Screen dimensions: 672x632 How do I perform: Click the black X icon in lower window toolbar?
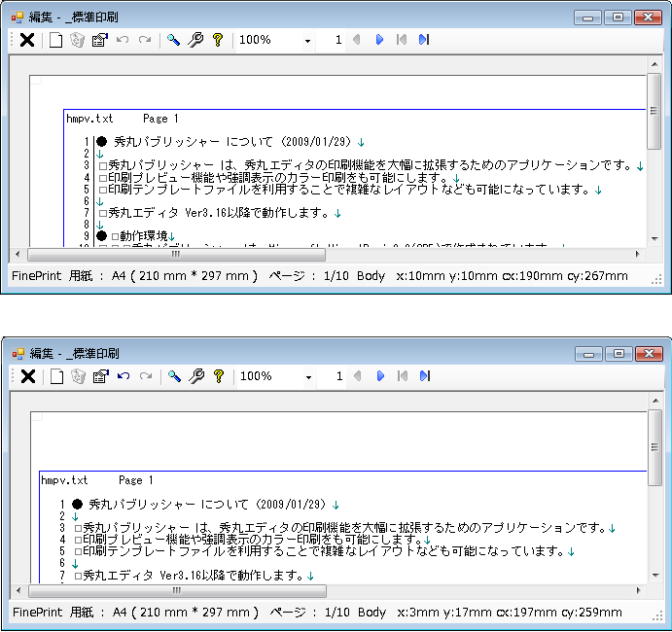click(28, 376)
